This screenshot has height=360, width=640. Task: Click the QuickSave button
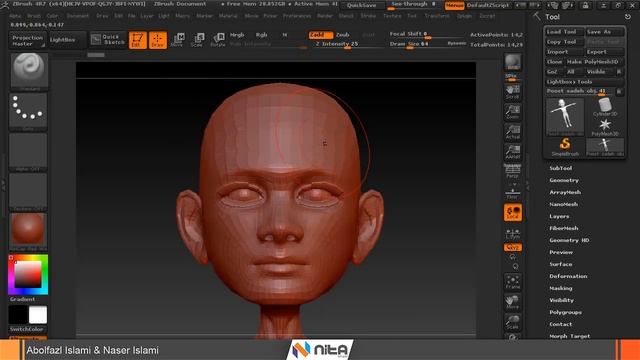[361, 5]
